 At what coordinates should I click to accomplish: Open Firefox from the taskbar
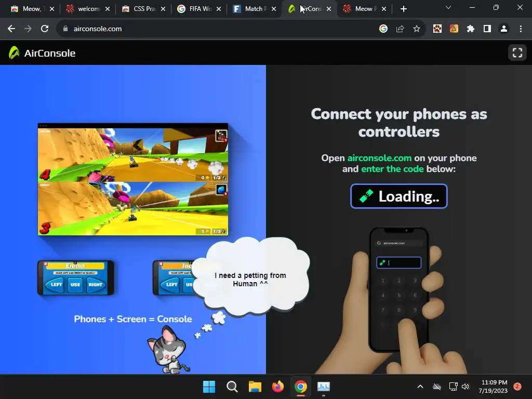pos(278,387)
